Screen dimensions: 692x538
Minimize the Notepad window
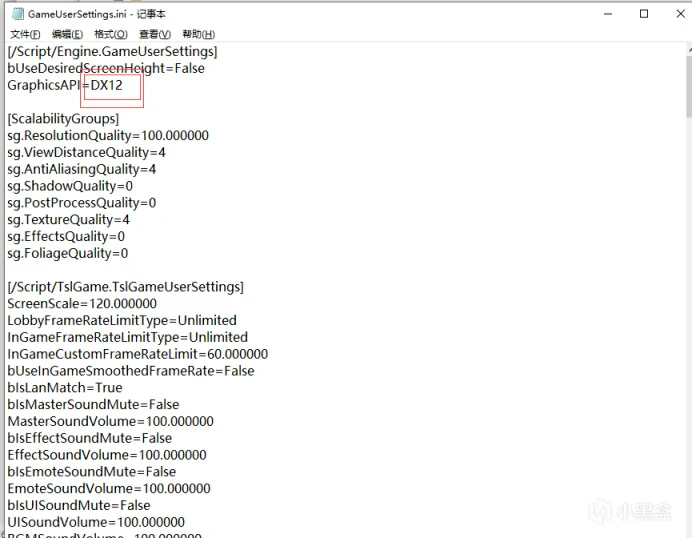[x=609, y=13]
